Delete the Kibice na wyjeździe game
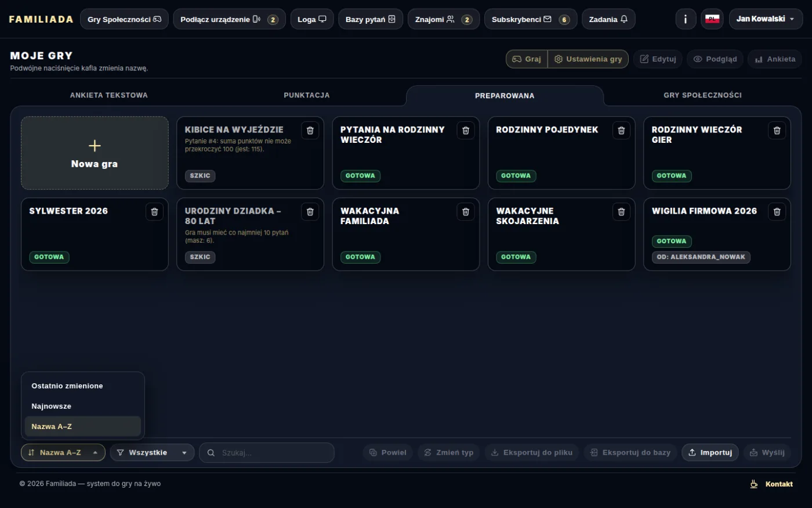This screenshot has width=812, height=508. pyautogui.click(x=310, y=131)
